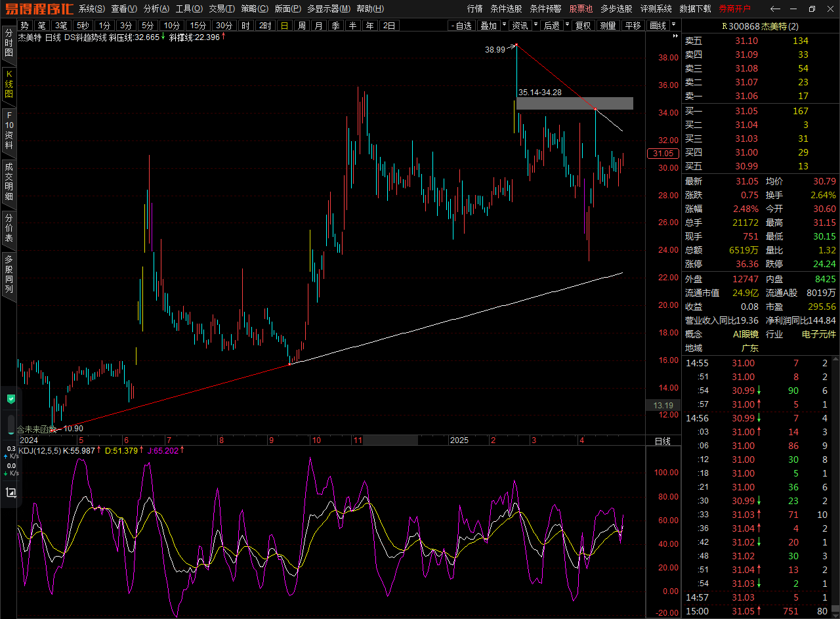Switch to 月 monthly period
This screenshot has width=840, height=619.
click(318, 26)
